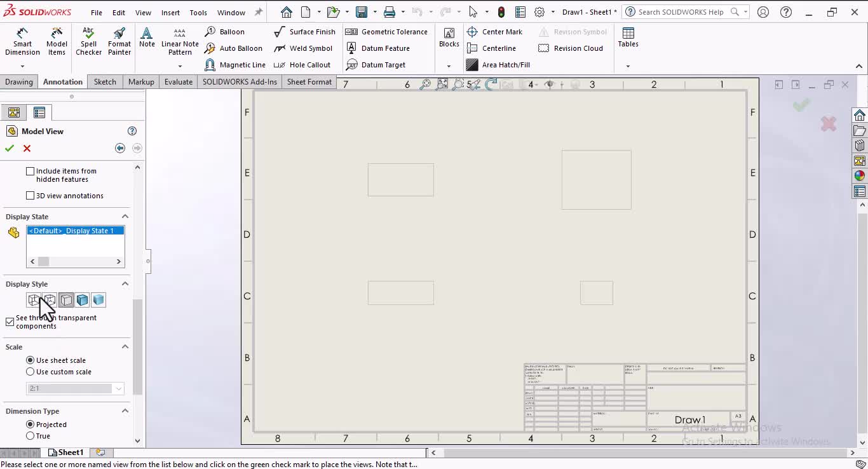This screenshot has height=469, width=868.
Task: Choose the Wireframe display style
Action: tap(34, 299)
